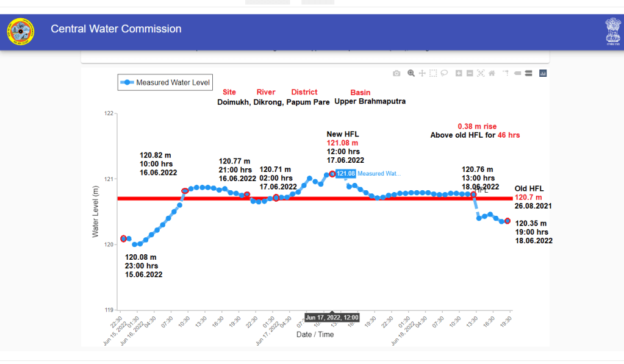Open the Plotly logo link
Viewport: 624px width, 364px height.
(543, 73)
